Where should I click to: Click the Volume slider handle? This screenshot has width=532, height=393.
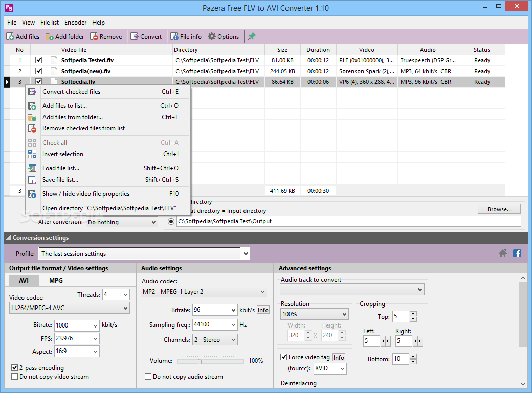[200, 361]
